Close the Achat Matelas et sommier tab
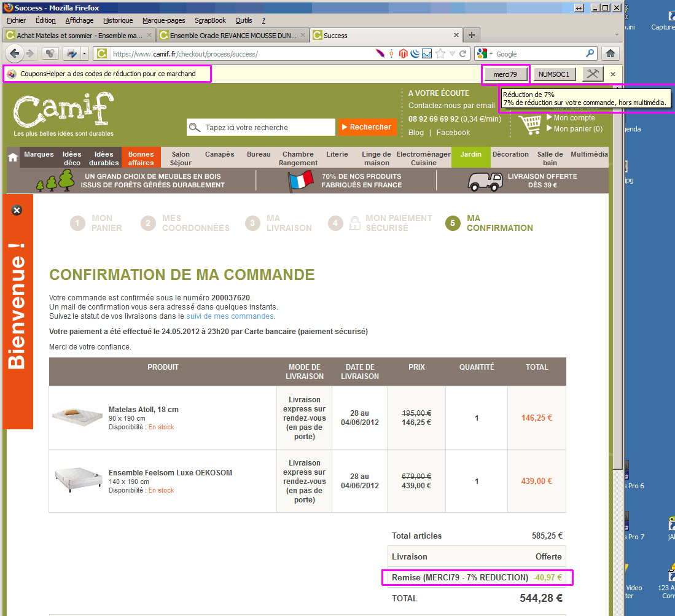The height and width of the screenshot is (616, 675). [x=149, y=35]
